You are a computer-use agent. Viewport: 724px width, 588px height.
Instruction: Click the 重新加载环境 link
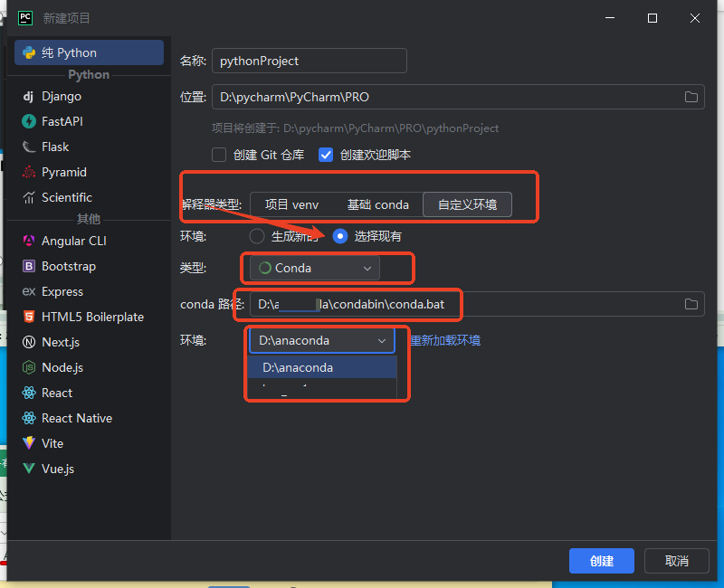445,341
